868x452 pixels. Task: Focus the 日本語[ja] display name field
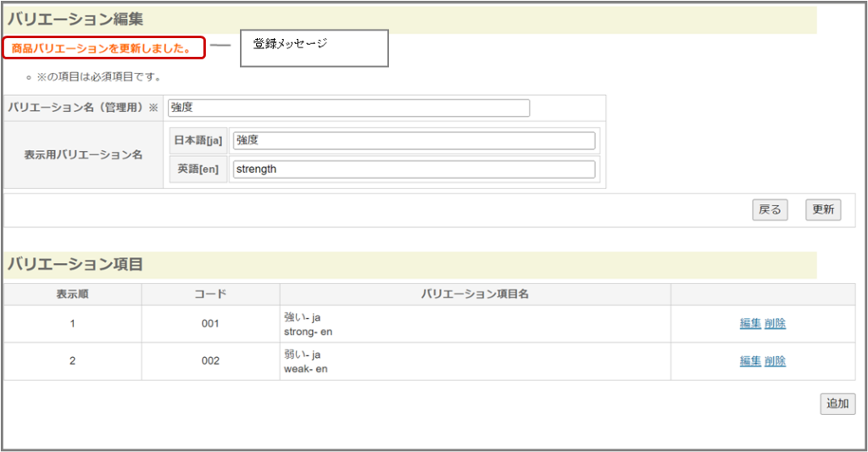pyautogui.click(x=414, y=141)
